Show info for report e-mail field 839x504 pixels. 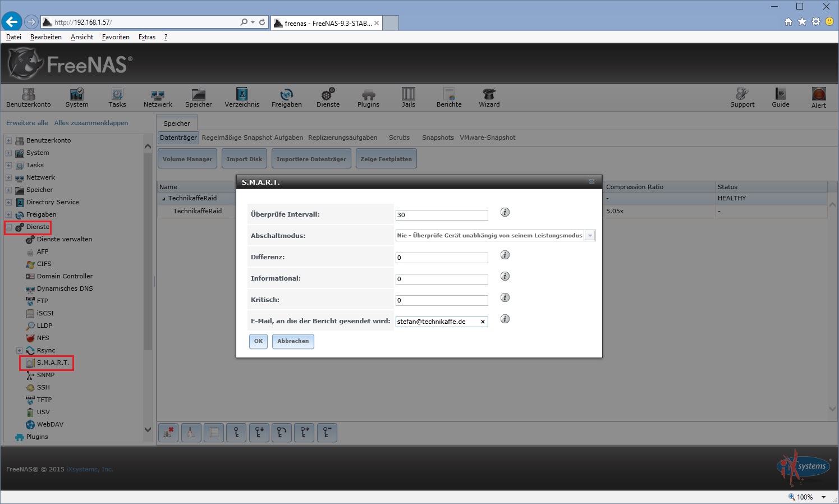[505, 319]
